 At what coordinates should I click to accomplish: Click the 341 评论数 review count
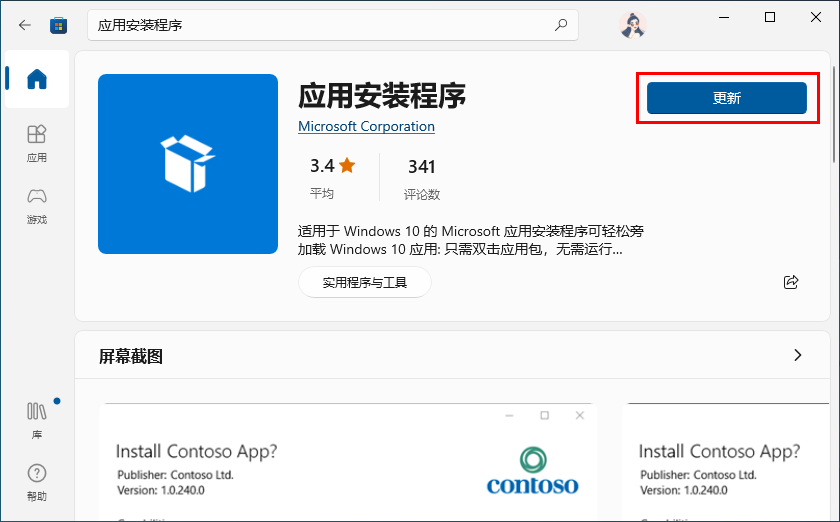tap(422, 180)
